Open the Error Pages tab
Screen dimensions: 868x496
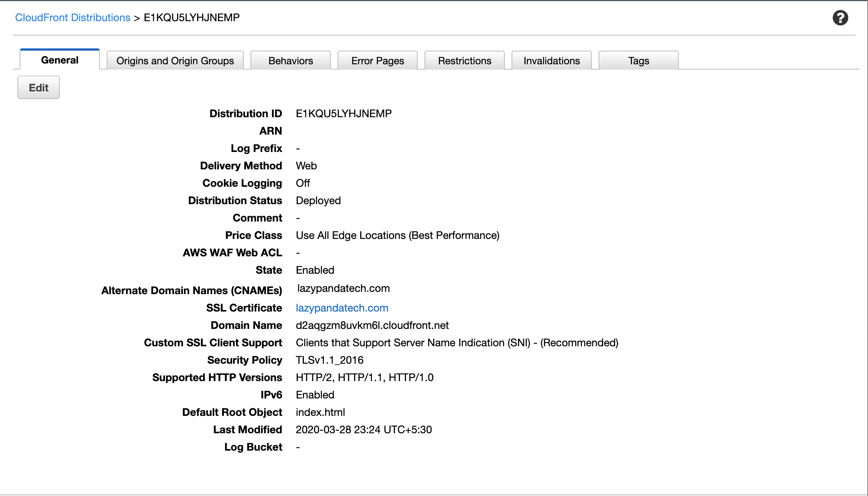[378, 60]
